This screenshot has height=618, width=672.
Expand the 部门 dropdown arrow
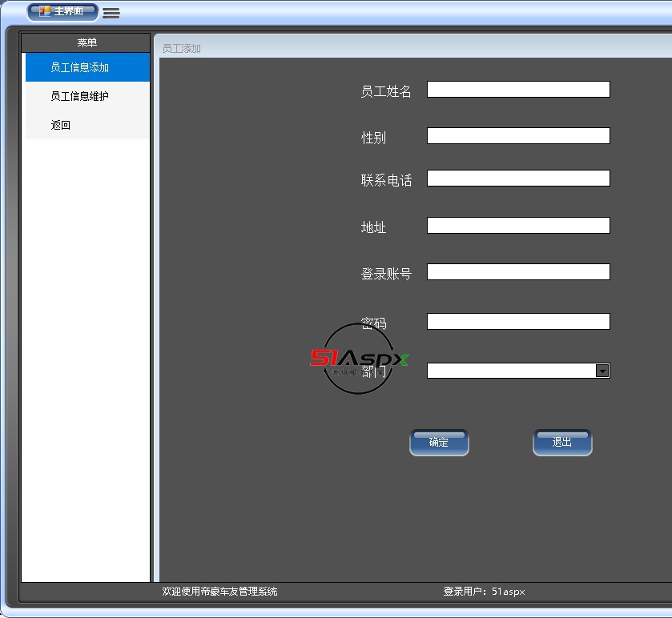click(602, 371)
